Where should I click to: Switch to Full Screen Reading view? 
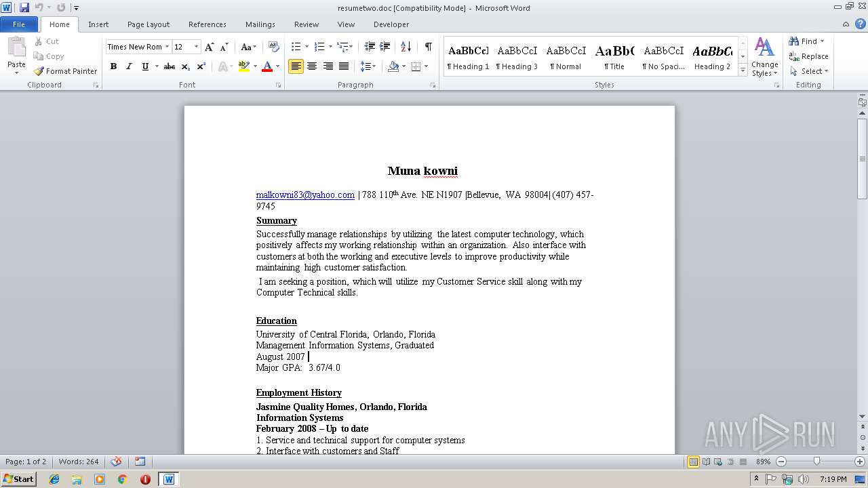click(x=706, y=462)
